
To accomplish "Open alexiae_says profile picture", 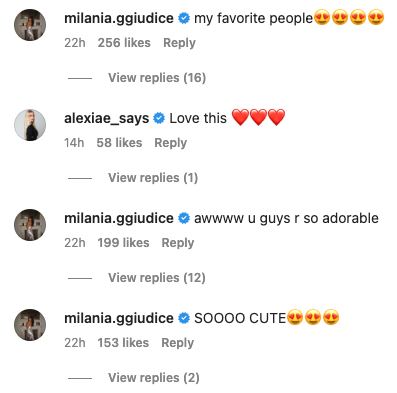I will (x=30, y=125).
